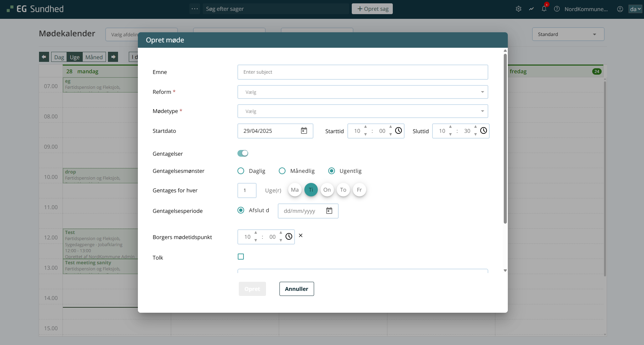
Task: Click the Emne subject input field
Action: pyautogui.click(x=363, y=72)
